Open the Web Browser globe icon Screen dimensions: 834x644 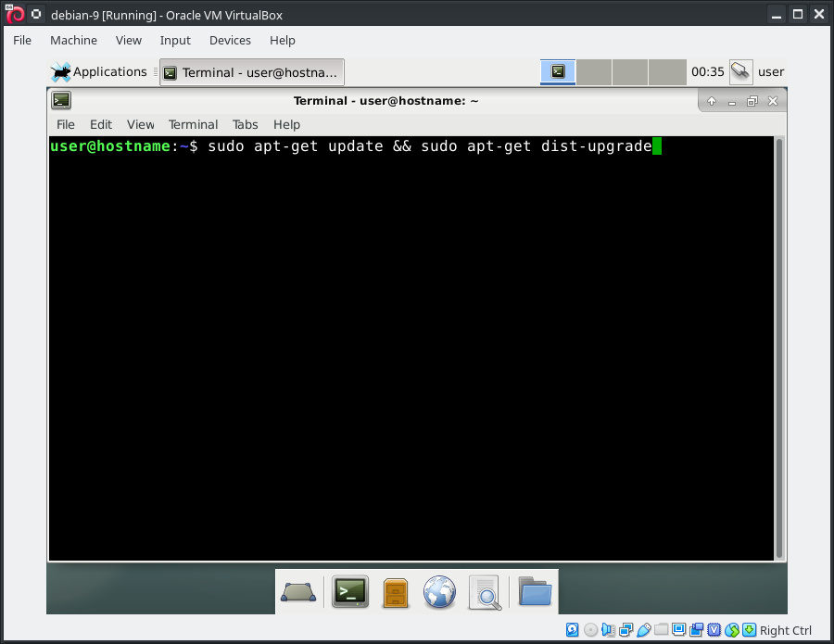click(x=440, y=591)
